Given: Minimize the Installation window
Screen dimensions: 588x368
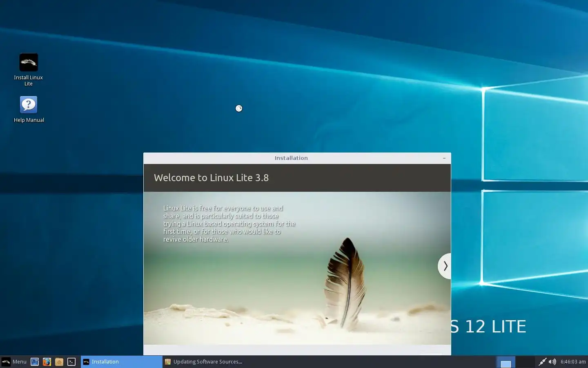Looking at the screenshot, I should [x=444, y=158].
